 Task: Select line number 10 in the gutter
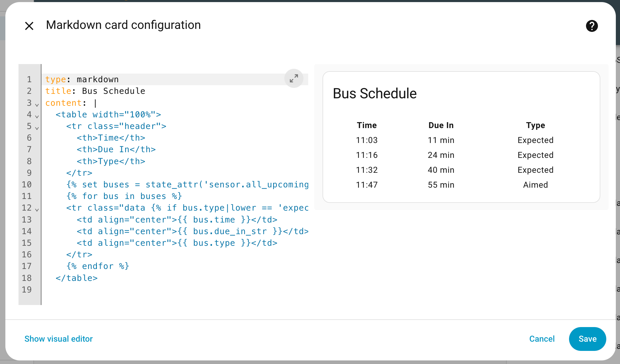(x=27, y=184)
